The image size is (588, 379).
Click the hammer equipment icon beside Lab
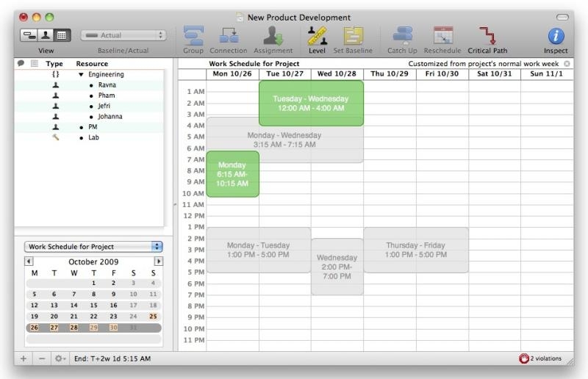pos(56,137)
